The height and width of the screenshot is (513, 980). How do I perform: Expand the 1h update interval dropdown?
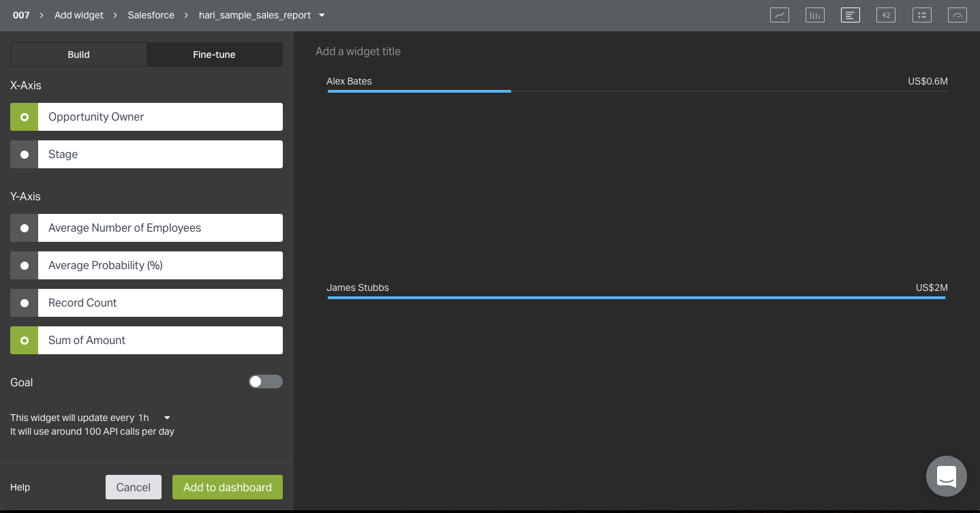154,418
